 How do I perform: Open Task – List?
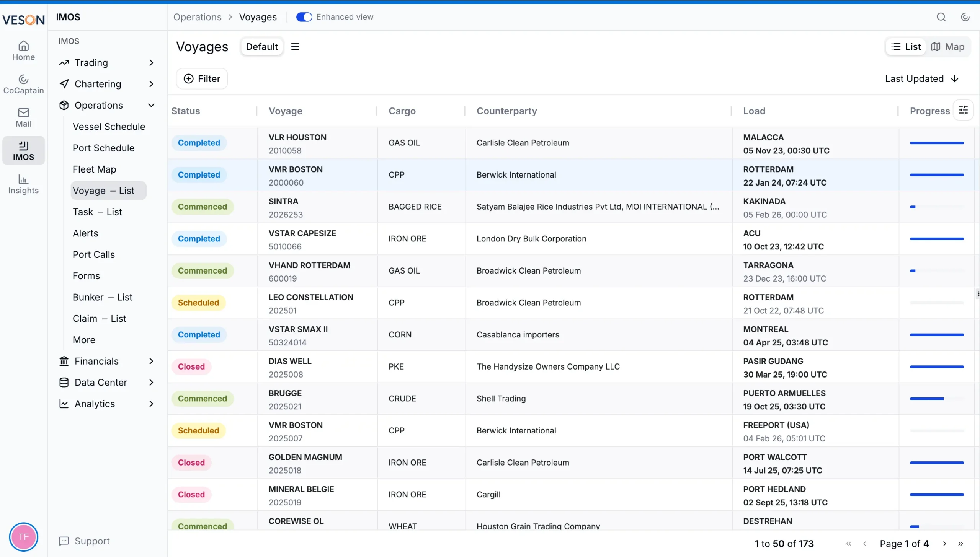(x=97, y=212)
